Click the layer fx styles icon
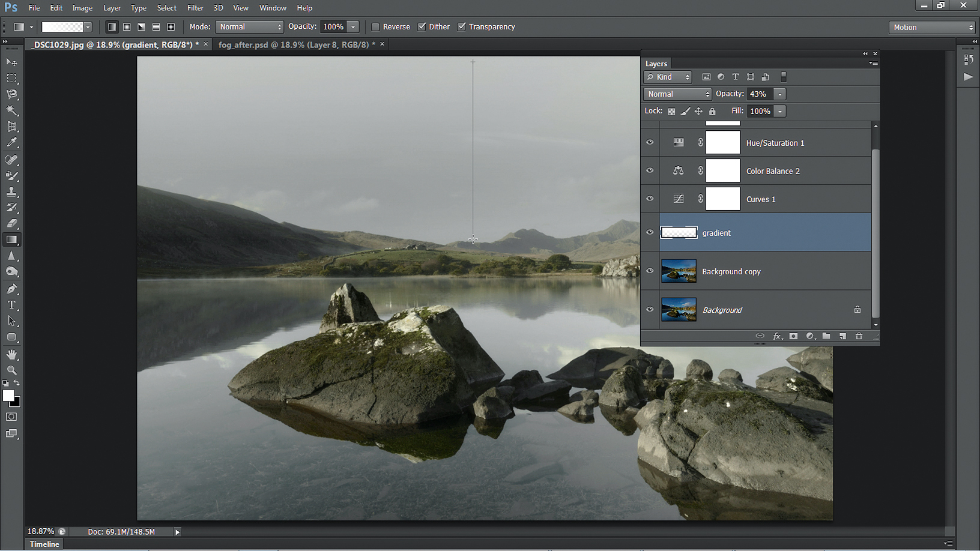 pos(777,336)
